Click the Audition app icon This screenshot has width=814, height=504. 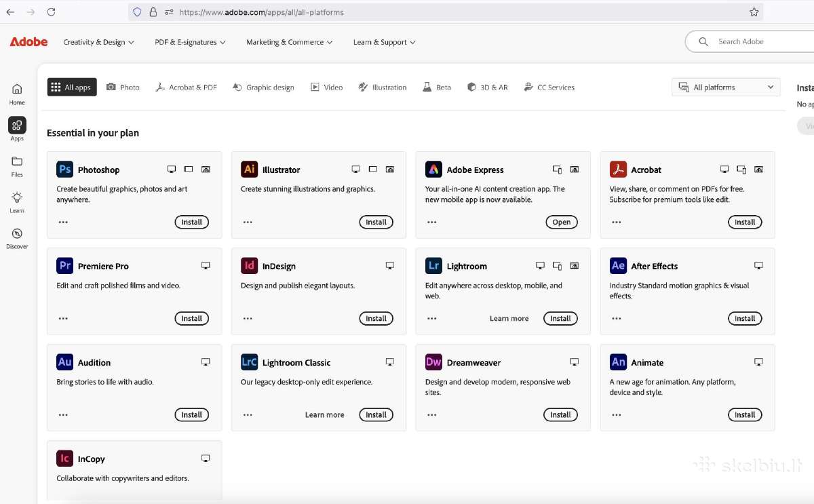(65, 362)
